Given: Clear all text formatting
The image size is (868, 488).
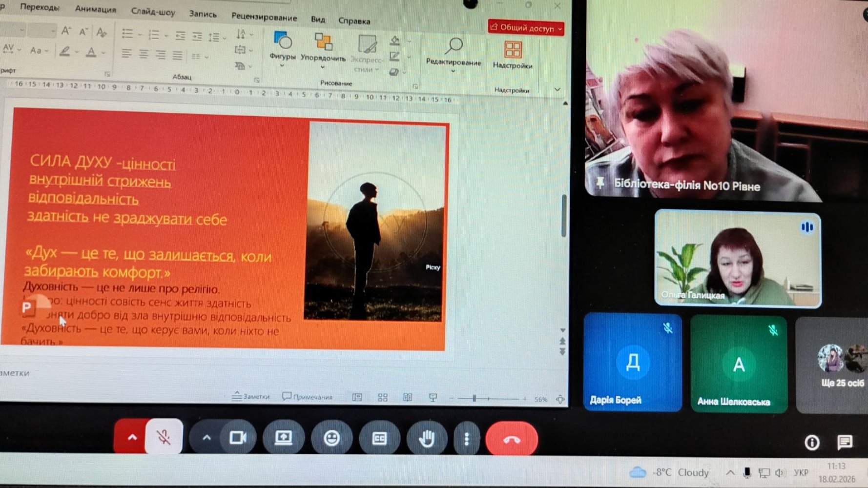Looking at the screenshot, I should tap(101, 33).
